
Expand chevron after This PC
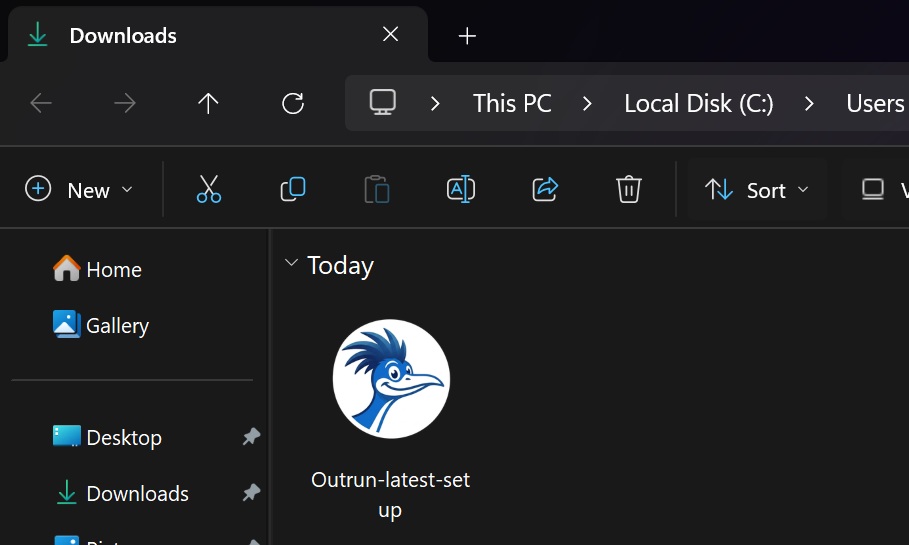pos(587,104)
